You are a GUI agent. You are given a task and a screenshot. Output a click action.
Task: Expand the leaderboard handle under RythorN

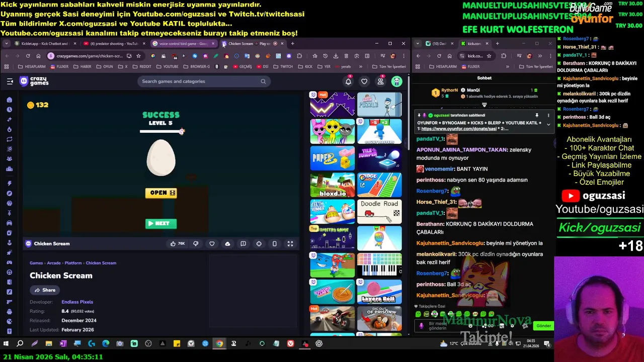click(x=484, y=105)
